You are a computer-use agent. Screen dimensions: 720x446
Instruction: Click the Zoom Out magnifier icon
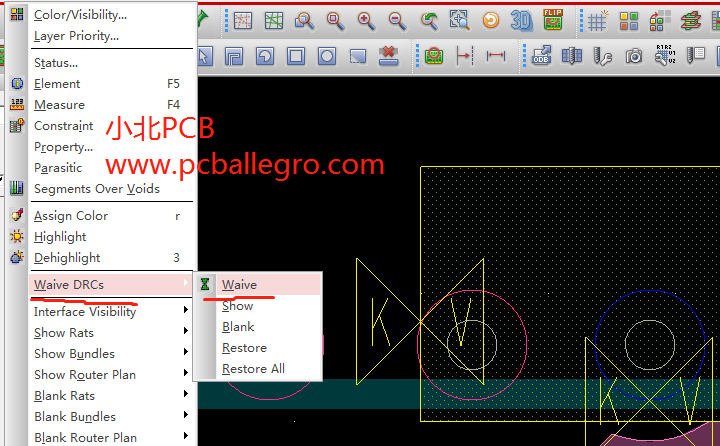tap(397, 20)
